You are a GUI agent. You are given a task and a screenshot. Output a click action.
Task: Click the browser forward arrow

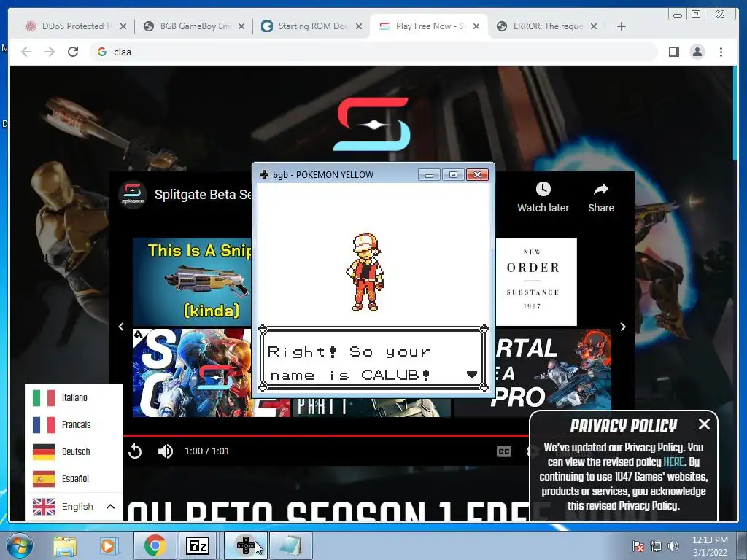[50, 52]
